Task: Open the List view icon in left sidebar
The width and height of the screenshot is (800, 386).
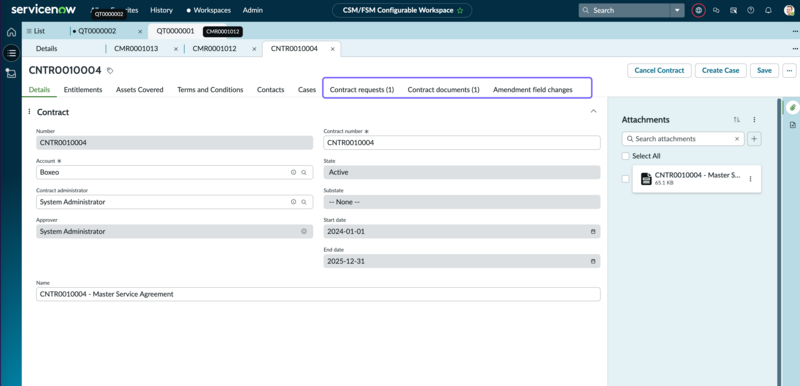Action: (x=11, y=52)
